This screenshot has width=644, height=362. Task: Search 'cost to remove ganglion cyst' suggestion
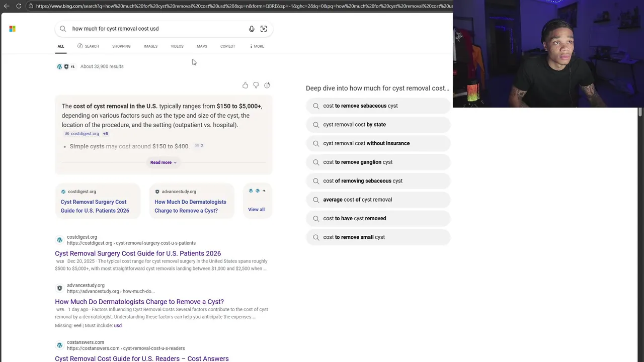click(378, 162)
